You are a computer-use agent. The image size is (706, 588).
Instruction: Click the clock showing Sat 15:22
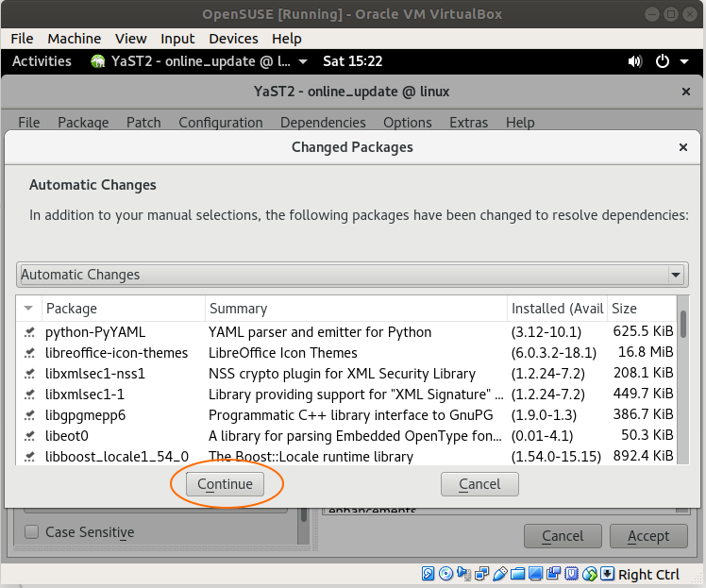[353, 61]
